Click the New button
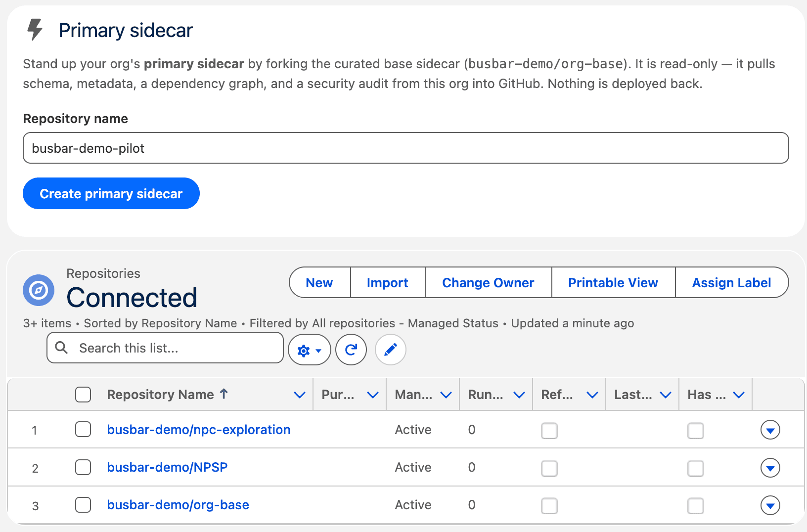 pyautogui.click(x=320, y=282)
